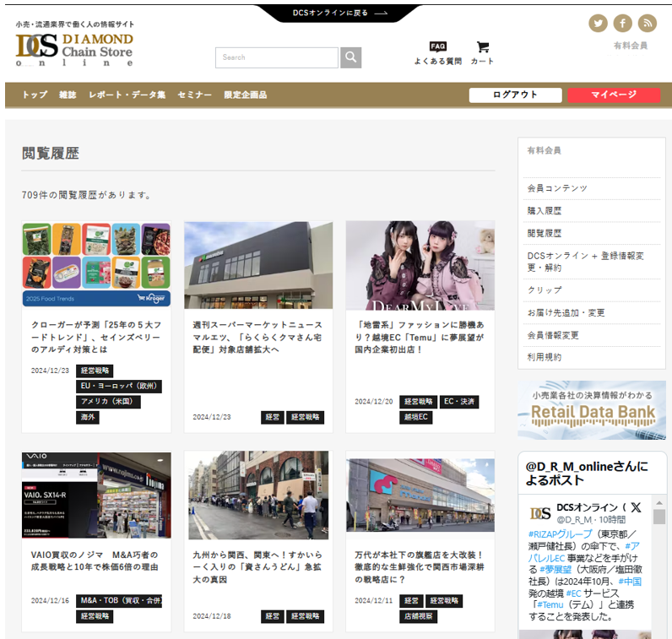The height and width of the screenshot is (639, 672).
Task: Open the Kroger food trends article thumbnail
Action: [96, 265]
